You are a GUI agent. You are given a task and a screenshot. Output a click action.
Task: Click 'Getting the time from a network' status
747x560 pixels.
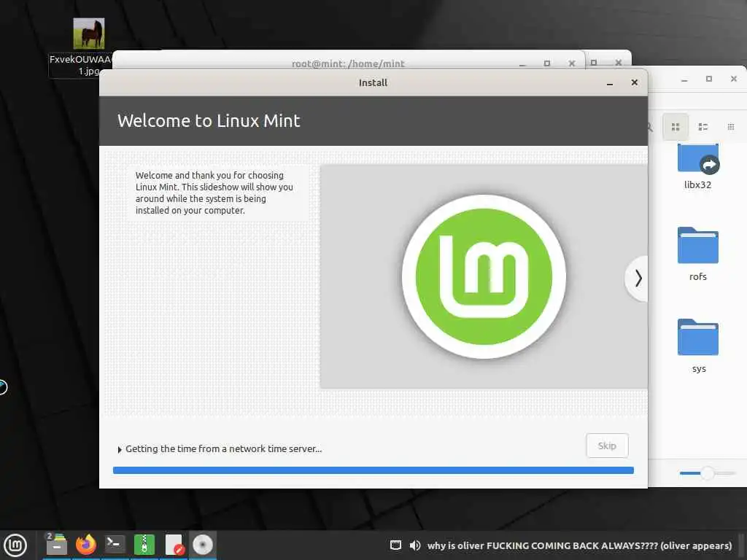click(x=223, y=449)
